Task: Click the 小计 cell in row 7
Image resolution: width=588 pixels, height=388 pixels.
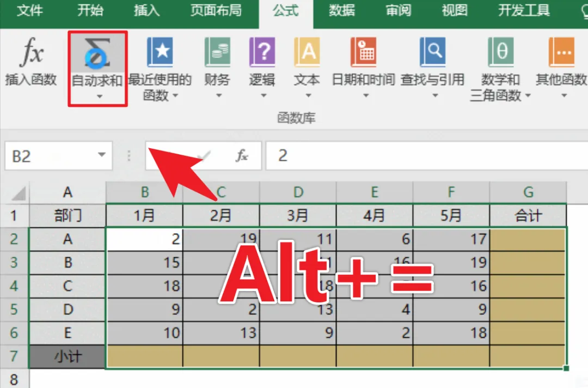Action: tap(68, 356)
